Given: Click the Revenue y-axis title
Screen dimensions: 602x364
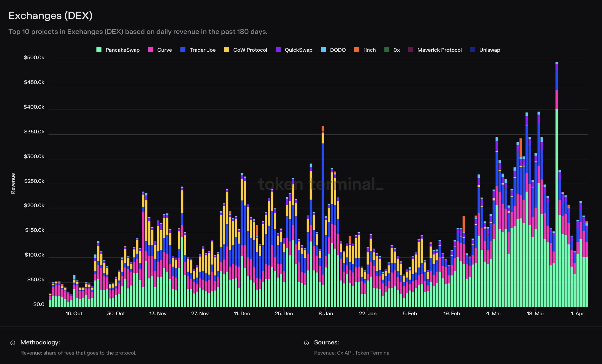Looking at the screenshot, I should tap(13, 183).
